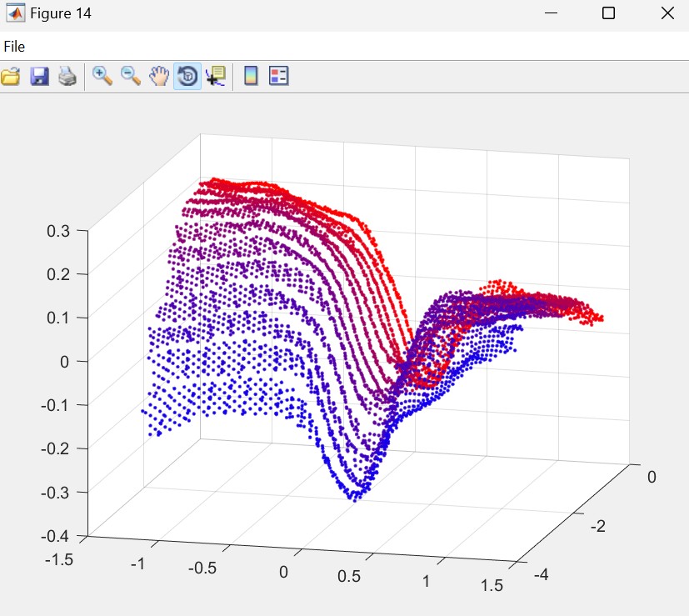The image size is (689, 616).
Task: Open the File menu
Action: tap(14, 47)
